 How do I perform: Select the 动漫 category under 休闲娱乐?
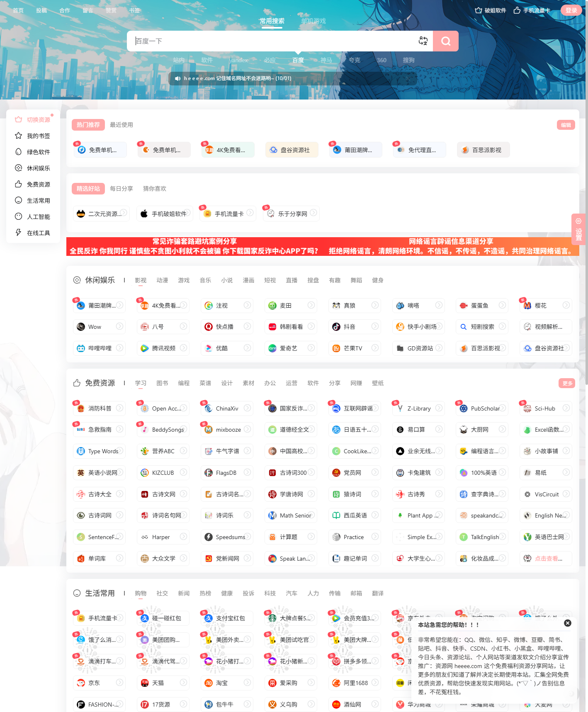[162, 280]
